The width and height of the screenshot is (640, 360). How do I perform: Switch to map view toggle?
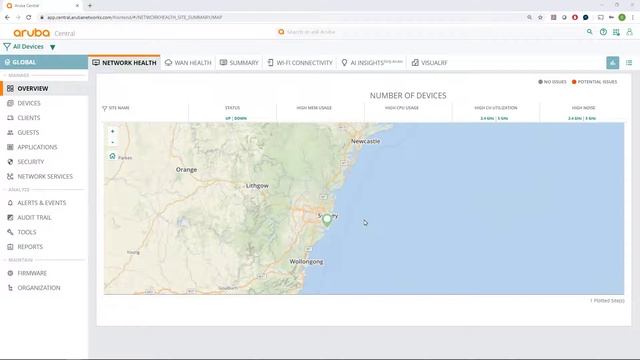click(613, 62)
